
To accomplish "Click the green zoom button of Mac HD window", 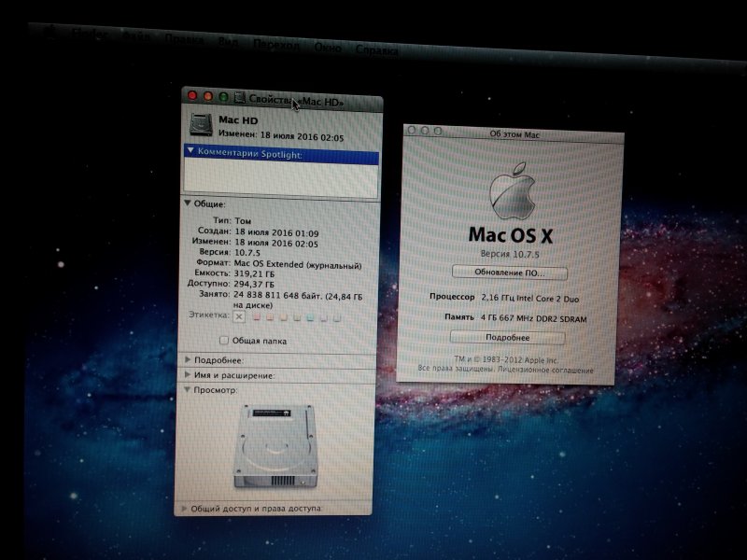I will [x=224, y=96].
